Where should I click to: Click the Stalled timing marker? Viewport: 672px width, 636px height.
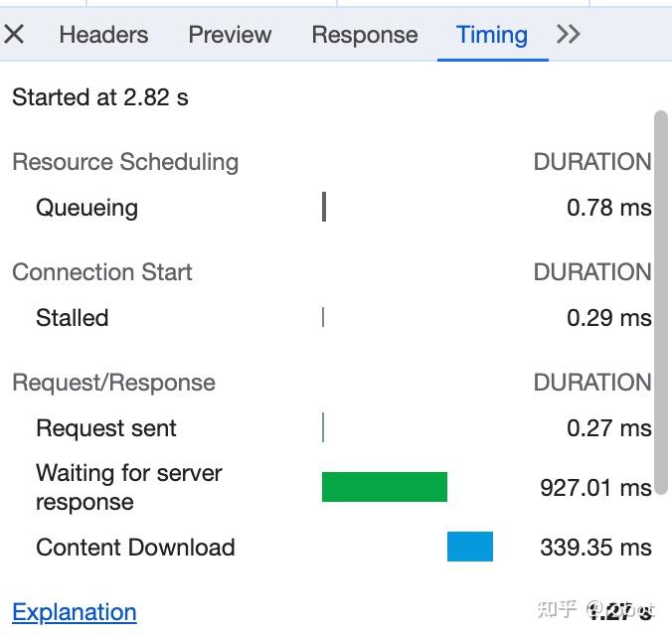pos(323,318)
